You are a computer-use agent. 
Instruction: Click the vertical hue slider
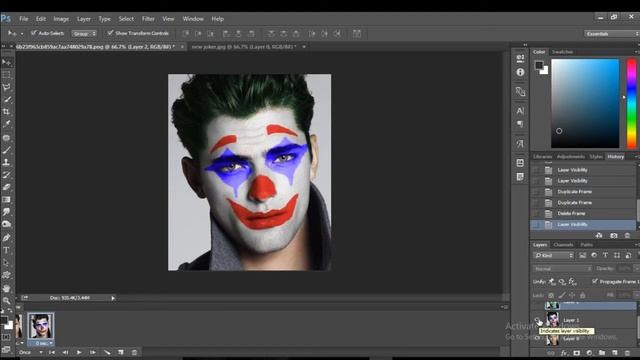[631, 103]
